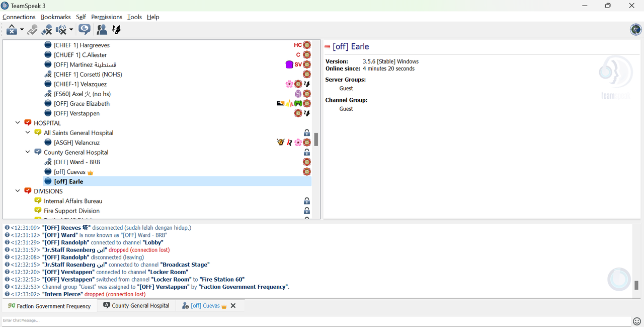Screen dimensions: 644x327
Task: Click the tiger-face G badge on Velancruz row
Action: pos(281,143)
